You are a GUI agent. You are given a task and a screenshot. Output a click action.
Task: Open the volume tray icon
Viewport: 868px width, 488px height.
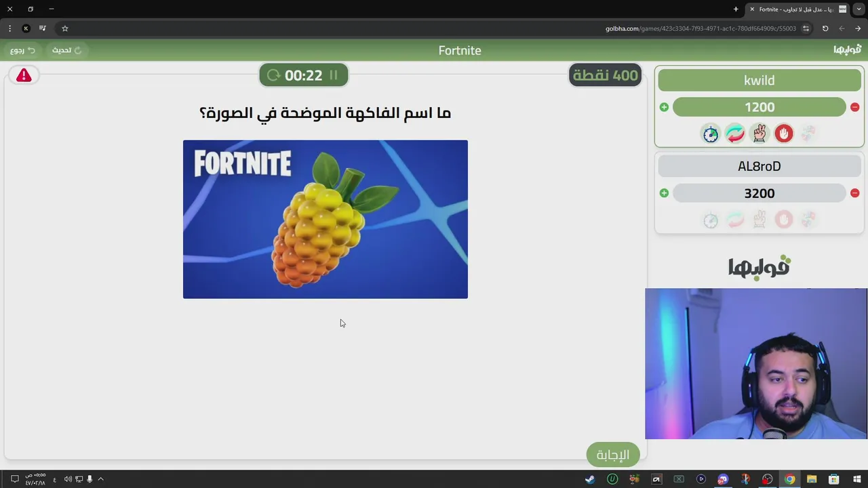click(68, 479)
